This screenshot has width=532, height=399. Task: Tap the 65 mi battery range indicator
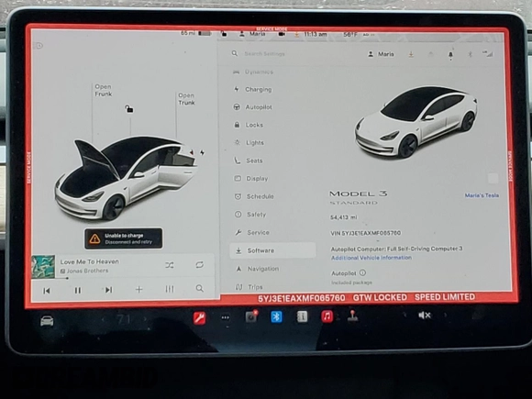coord(196,33)
